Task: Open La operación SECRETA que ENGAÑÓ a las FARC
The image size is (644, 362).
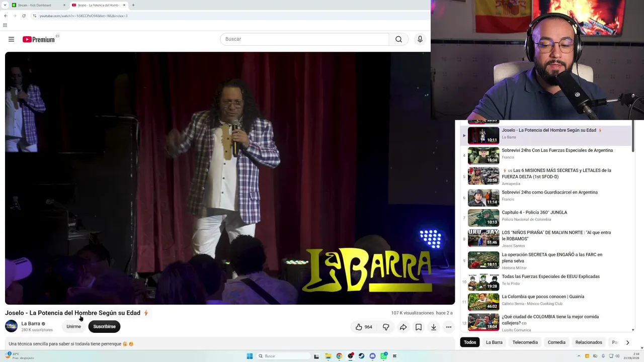Action: tap(552, 257)
